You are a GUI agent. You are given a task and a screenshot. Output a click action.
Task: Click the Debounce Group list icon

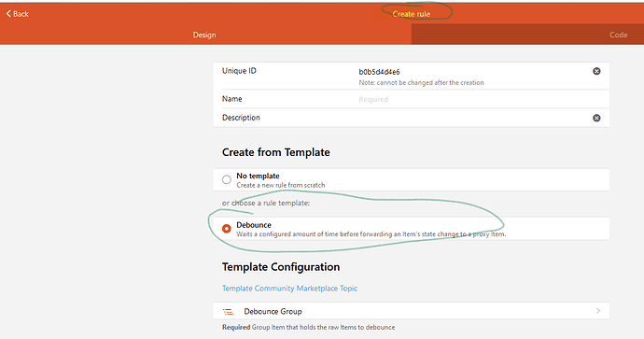[x=228, y=312]
